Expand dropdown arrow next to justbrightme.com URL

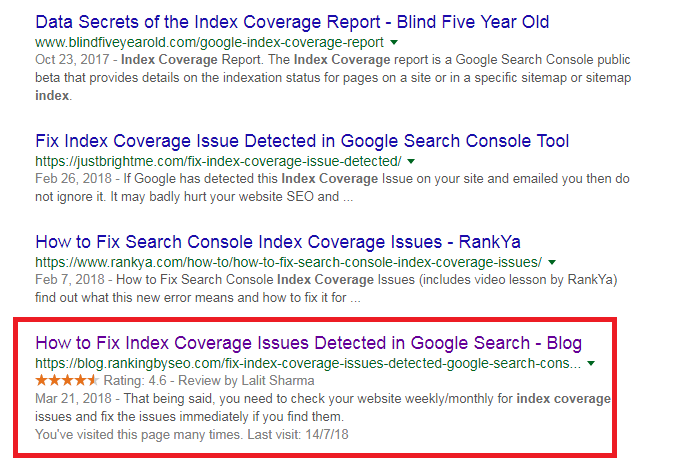[411, 161]
